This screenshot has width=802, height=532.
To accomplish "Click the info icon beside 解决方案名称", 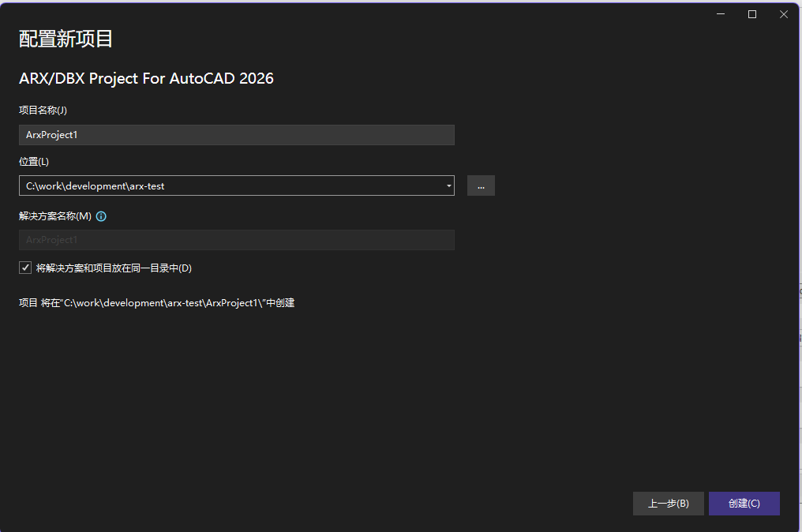I will coord(101,216).
